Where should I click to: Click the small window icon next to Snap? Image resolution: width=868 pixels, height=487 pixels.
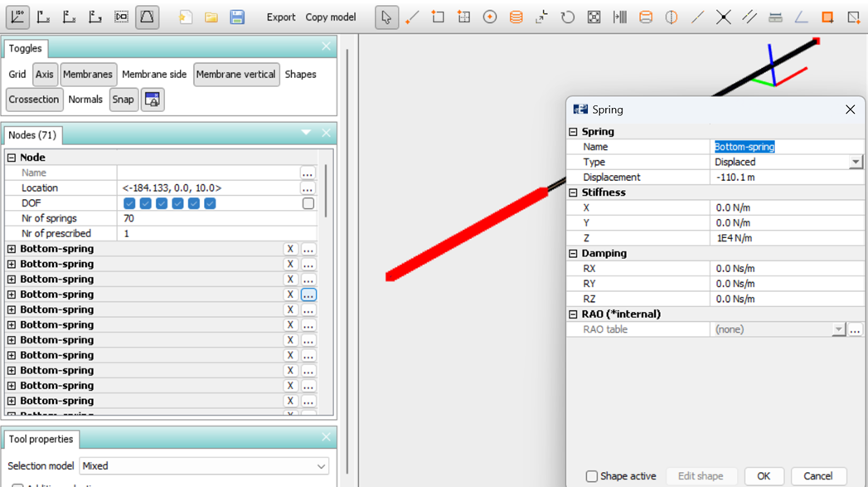click(153, 100)
